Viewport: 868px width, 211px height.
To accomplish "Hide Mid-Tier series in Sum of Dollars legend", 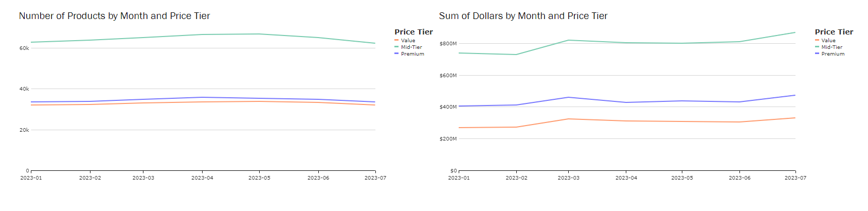I will pyautogui.click(x=831, y=47).
